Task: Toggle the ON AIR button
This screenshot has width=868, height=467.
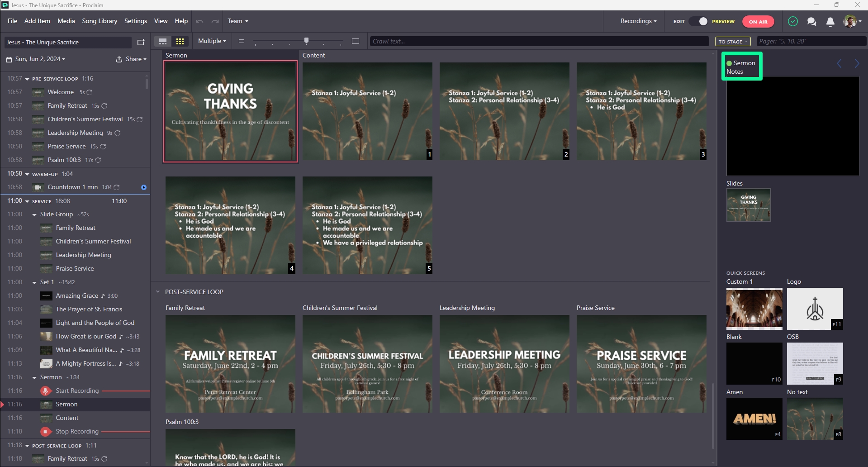Action: click(x=758, y=21)
